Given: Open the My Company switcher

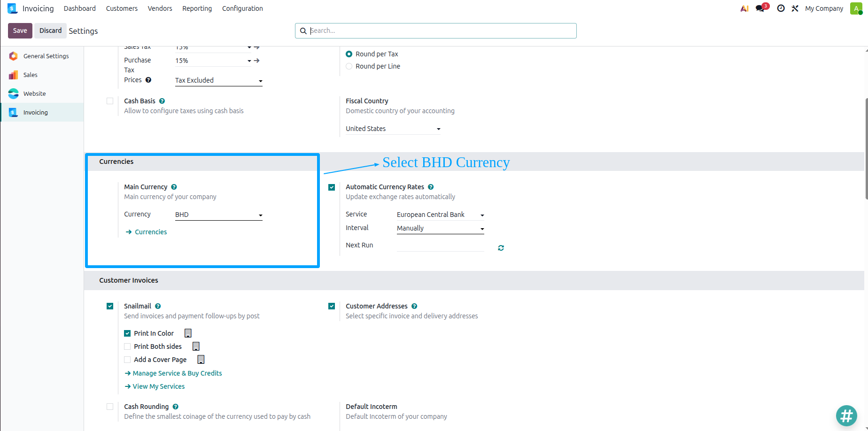Looking at the screenshot, I should 824,8.
